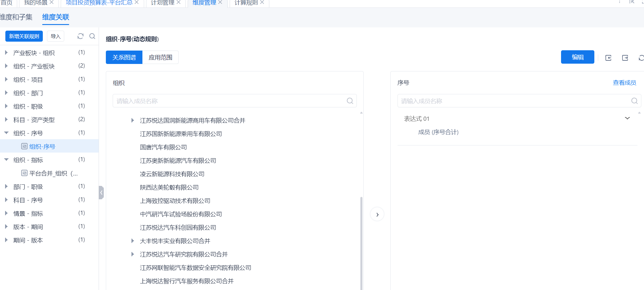Screen dimensions: 644x290
Task: Close the 计划管理 tab
Action: pyautogui.click(x=179, y=2)
